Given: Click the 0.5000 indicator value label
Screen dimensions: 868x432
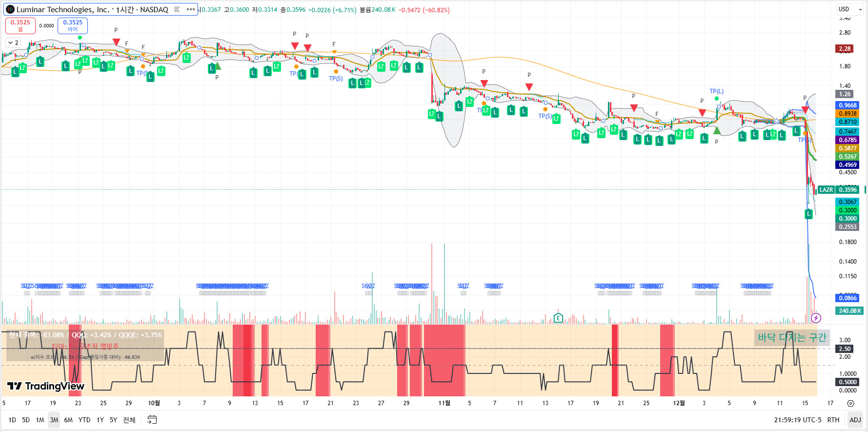Looking at the screenshot, I should [848, 382].
